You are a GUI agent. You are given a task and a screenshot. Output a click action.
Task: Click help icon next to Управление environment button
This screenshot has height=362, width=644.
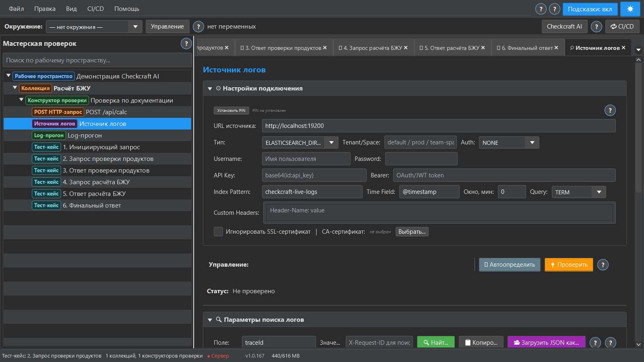click(x=198, y=27)
